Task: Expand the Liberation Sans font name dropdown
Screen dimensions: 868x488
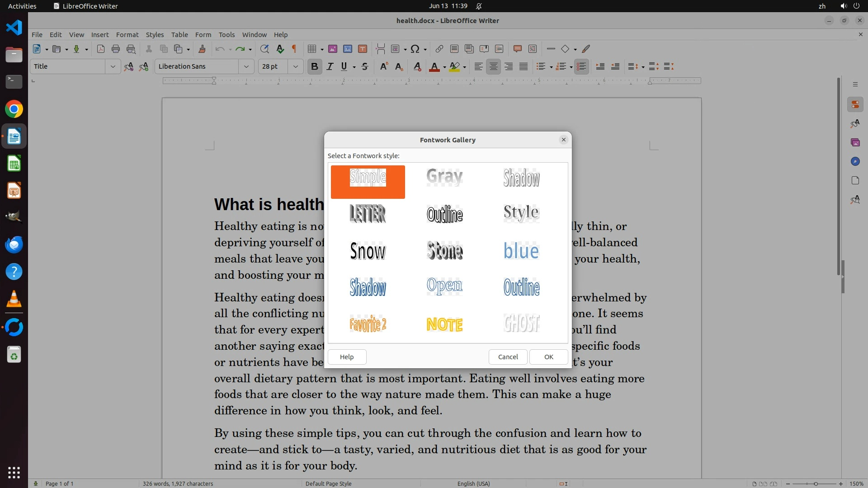Action: click(x=246, y=66)
